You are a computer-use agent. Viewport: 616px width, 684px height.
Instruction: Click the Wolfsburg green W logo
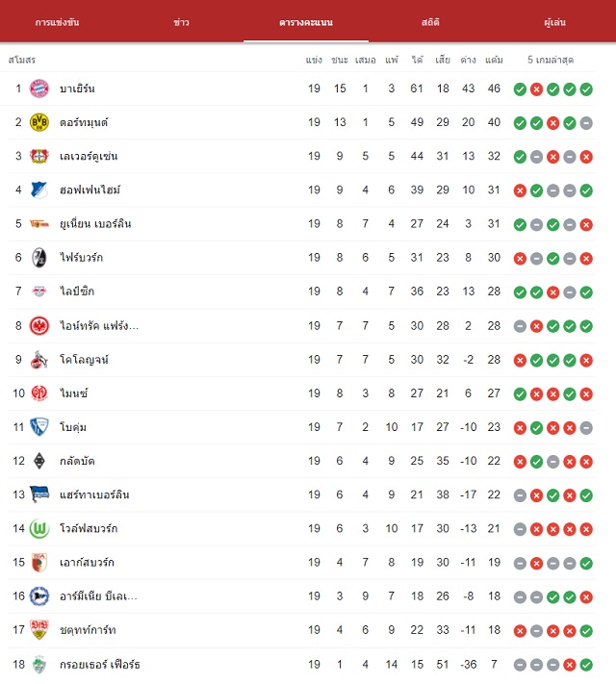click(x=38, y=529)
